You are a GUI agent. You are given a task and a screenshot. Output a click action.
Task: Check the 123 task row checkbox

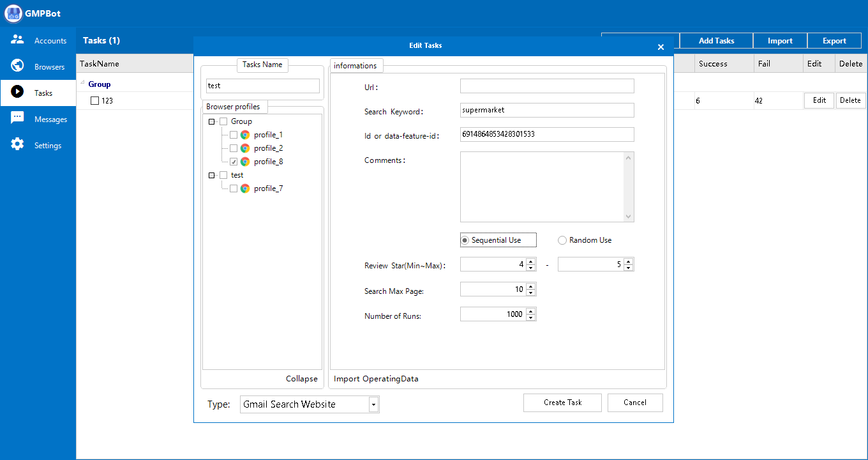click(94, 101)
